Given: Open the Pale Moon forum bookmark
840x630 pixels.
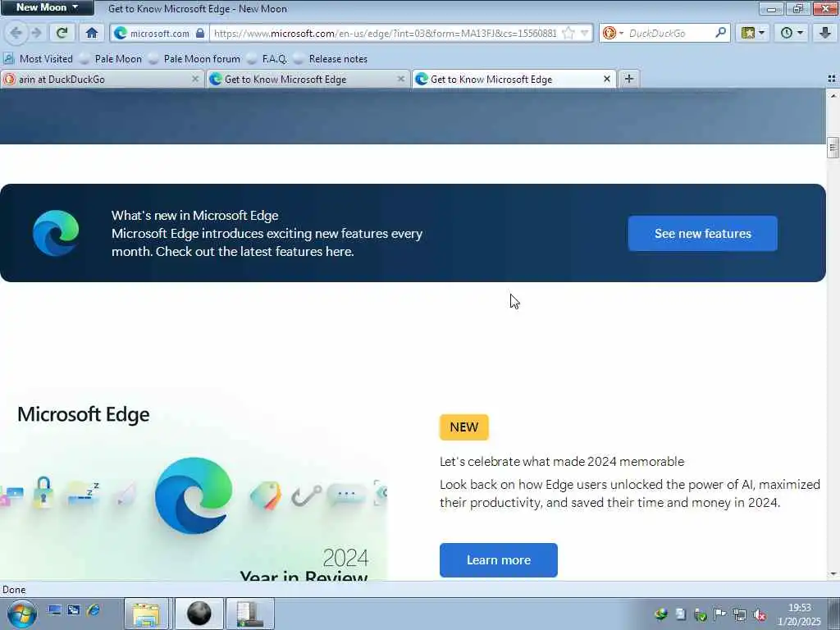Looking at the screenshot, I should pos(194,59).
